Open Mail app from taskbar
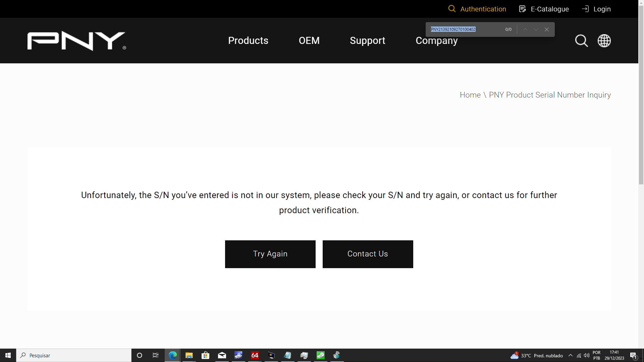The height and width of the screenshot is (362, 644). (222, 355)
